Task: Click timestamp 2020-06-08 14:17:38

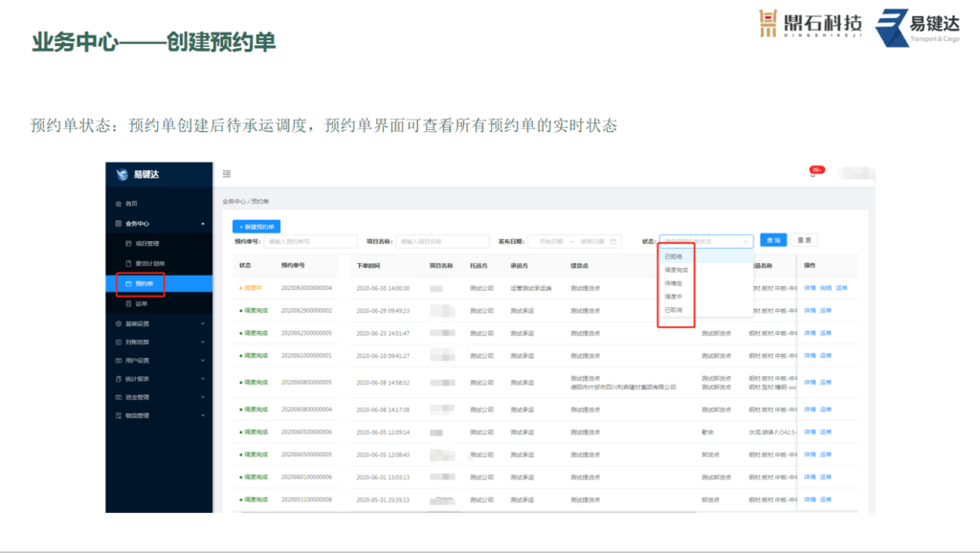Action: [x=383, y=409]
